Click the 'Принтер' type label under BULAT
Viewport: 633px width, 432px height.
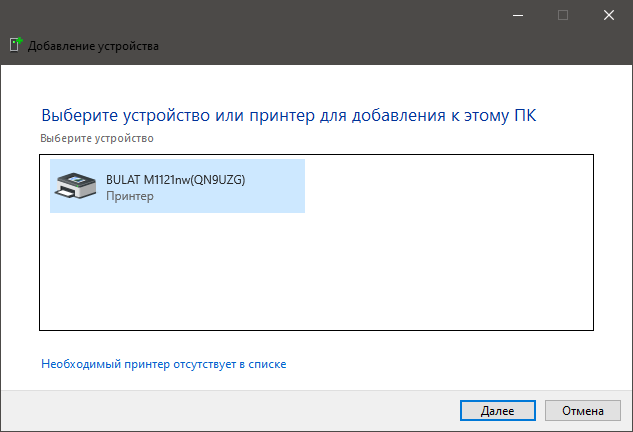[x=130, y=197]
